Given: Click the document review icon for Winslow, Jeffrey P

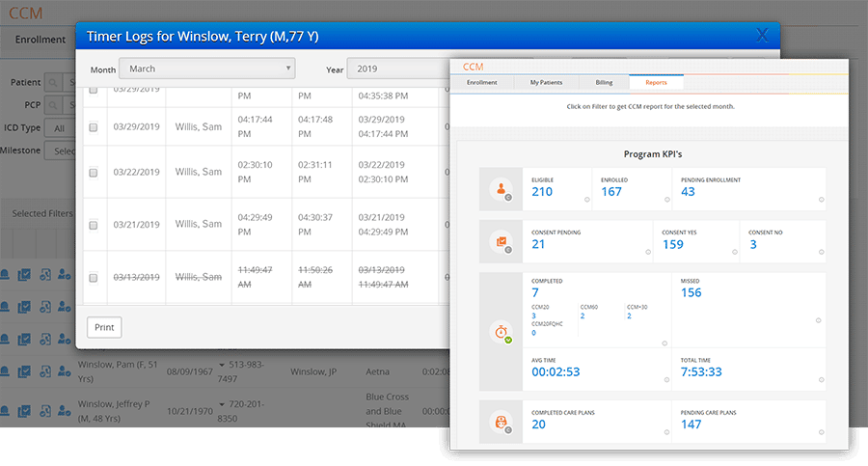Looking at the screenshot, I should pos(44,411).
